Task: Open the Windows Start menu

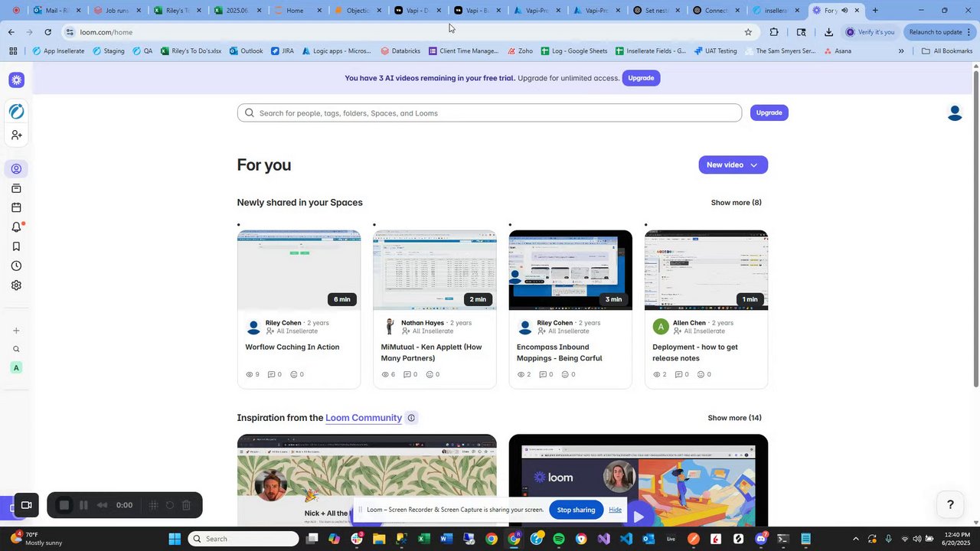Action: [x=175, y=539]
